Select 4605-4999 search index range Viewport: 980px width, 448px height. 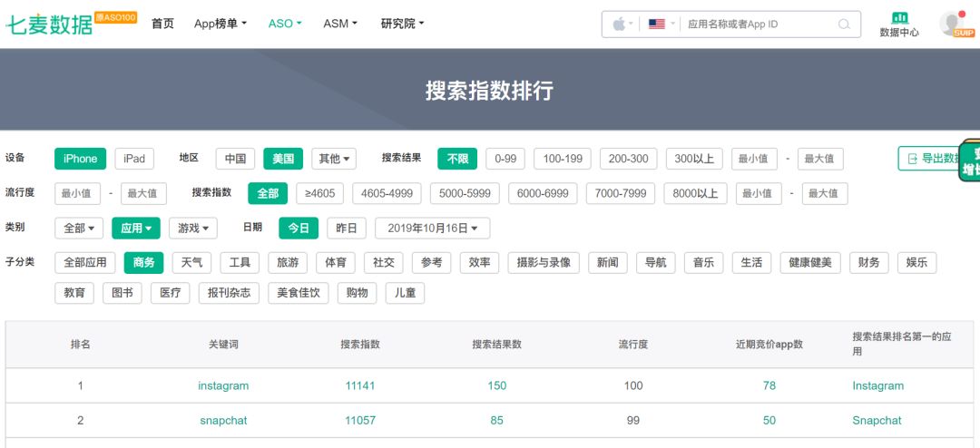(x=387, y=194)
